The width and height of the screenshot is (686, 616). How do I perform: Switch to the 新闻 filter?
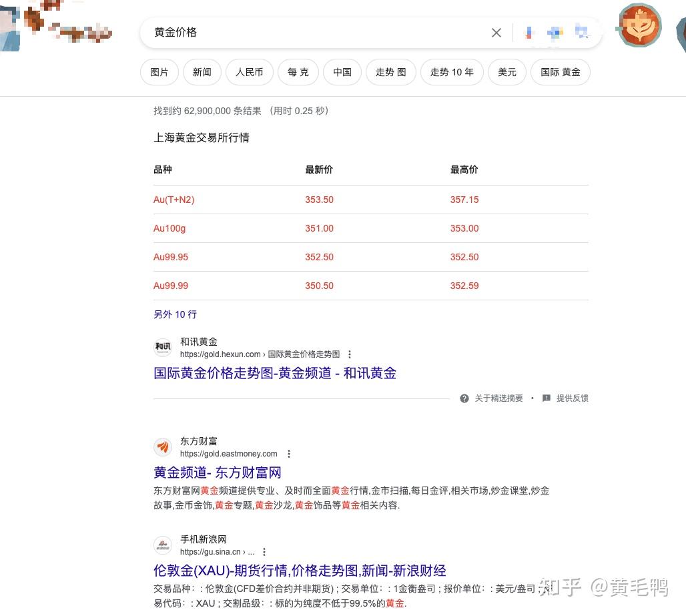202,72
